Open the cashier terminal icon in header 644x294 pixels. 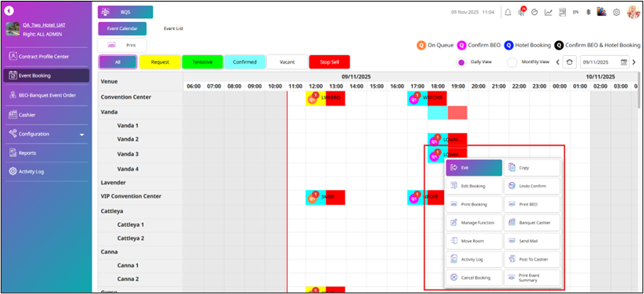pyautogui.click(x=562, y=13)
